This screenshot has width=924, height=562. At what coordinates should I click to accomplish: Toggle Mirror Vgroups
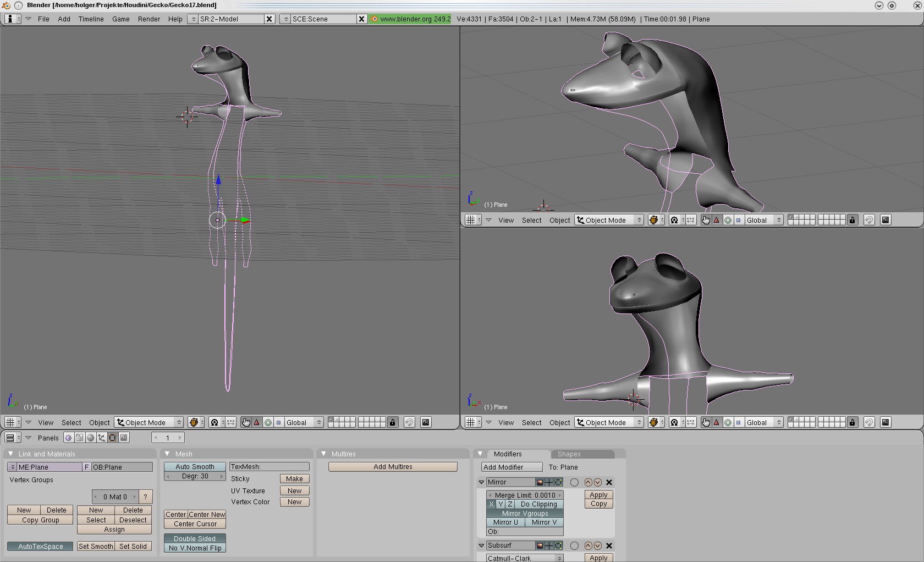[x=525, y=514]
